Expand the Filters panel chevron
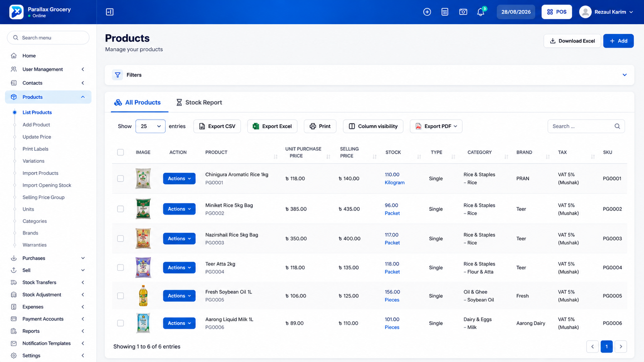Viewport: 644px width, 362px height. [624, 75]
